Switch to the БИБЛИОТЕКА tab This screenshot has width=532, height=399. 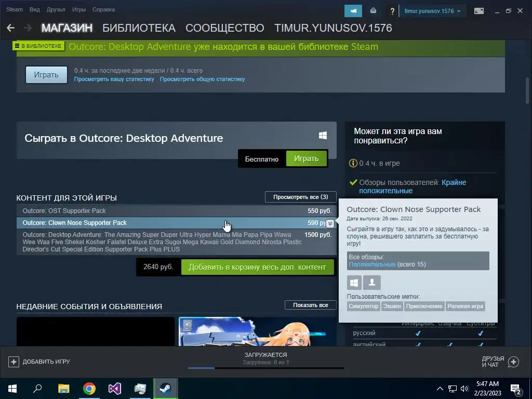(x=139, y=28)
